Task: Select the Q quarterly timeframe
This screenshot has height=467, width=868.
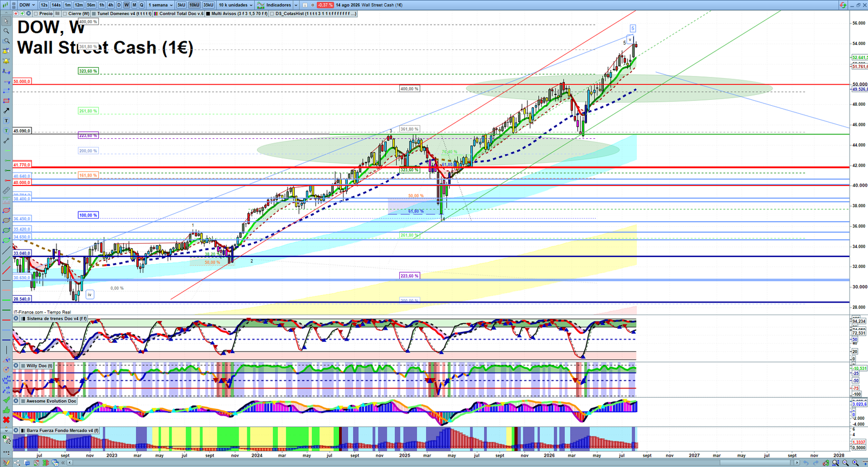Action: click(142, 5)
